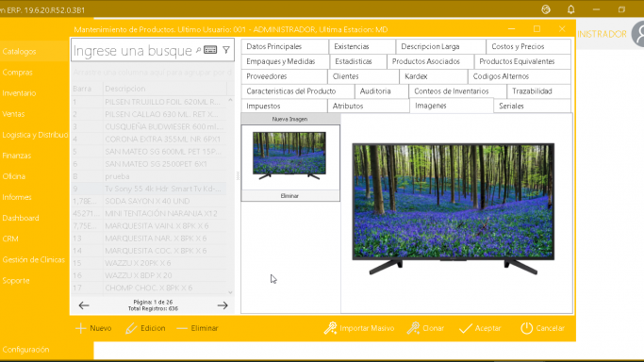Go to the previous page arrow

point(84,305)
